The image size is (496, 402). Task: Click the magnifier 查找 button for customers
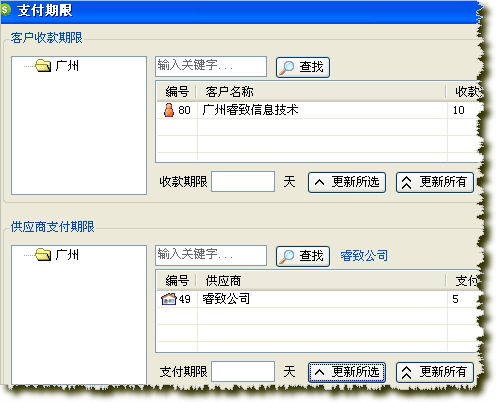point(303,67)
